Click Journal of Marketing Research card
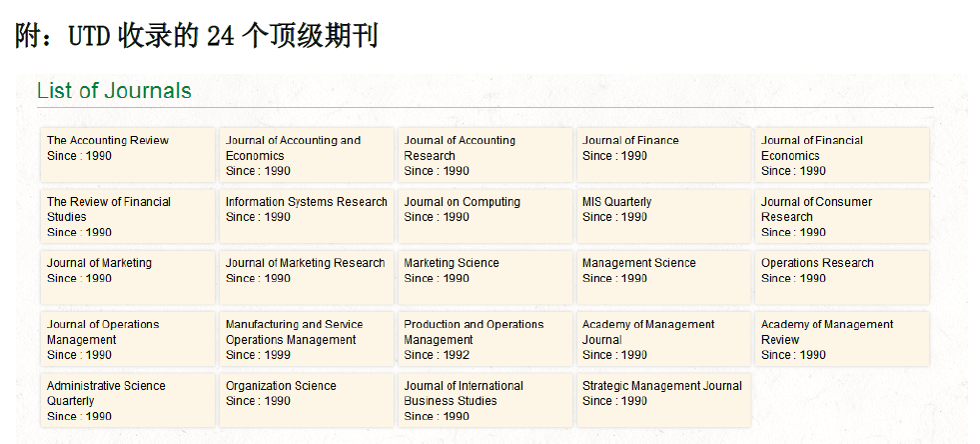This screenshot has height=444, width=980. [307, 278]
